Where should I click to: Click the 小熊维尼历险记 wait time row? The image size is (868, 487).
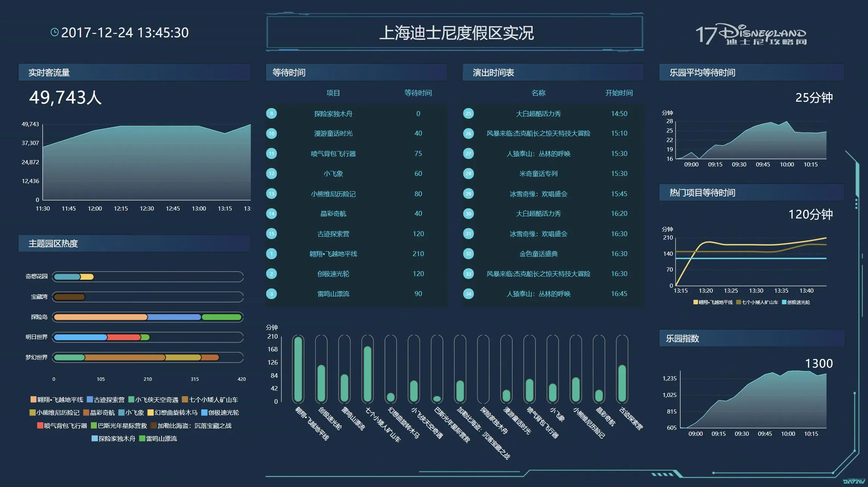[333, 194]
